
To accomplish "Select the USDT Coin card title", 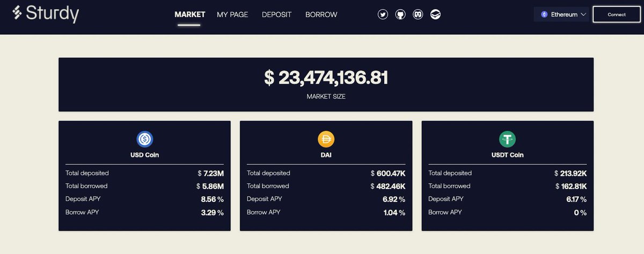I will [x=507, y=155].
